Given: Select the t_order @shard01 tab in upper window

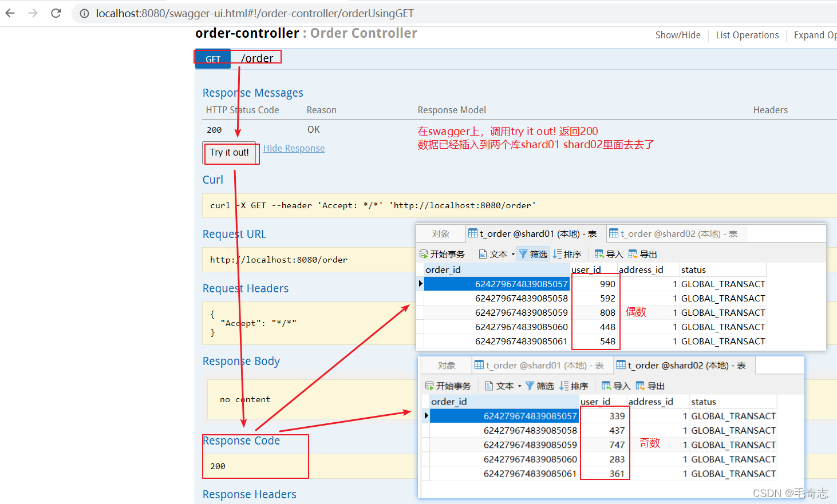Looking at the screenshot, I should [x=535, y=234].
